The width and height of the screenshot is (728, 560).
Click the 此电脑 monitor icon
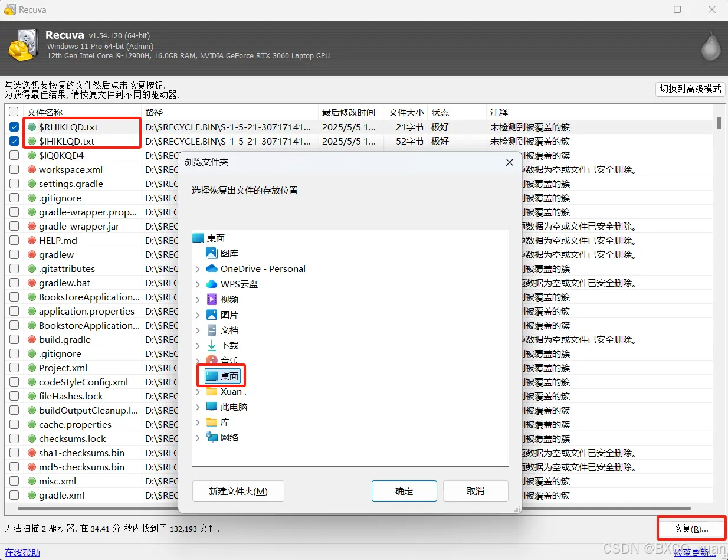click(x=212, y=407)
